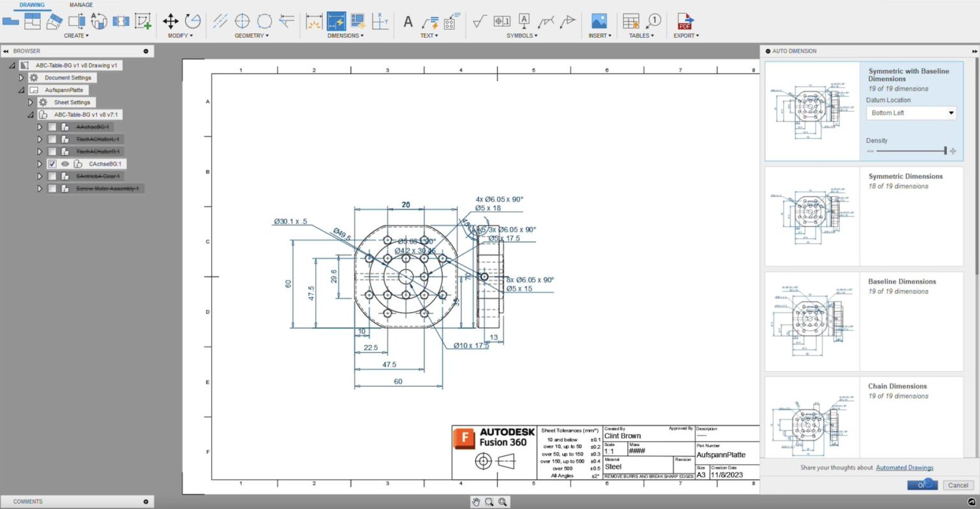980x509 pixels.
Task: Switch to the MANAGE tab
Action: coord(81,4)
